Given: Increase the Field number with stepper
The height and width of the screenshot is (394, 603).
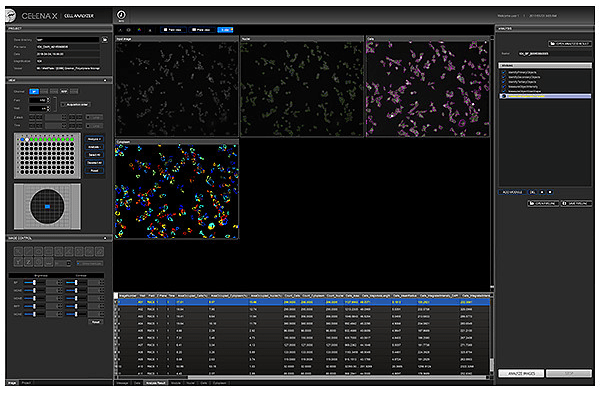Looking at the screenshot, I should [x=48, y=99].
